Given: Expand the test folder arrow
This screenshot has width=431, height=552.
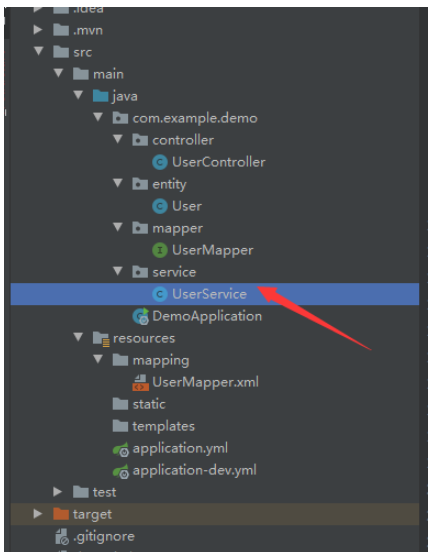Looking at the screenshot, I should point(57,492).
